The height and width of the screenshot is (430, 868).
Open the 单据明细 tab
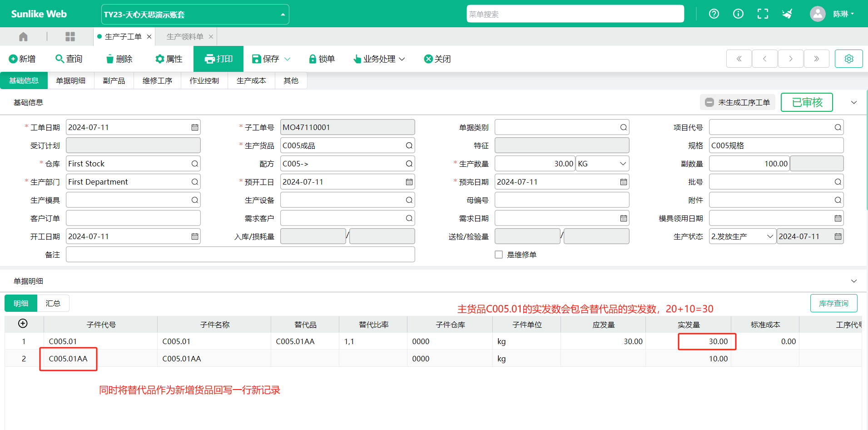71,80
